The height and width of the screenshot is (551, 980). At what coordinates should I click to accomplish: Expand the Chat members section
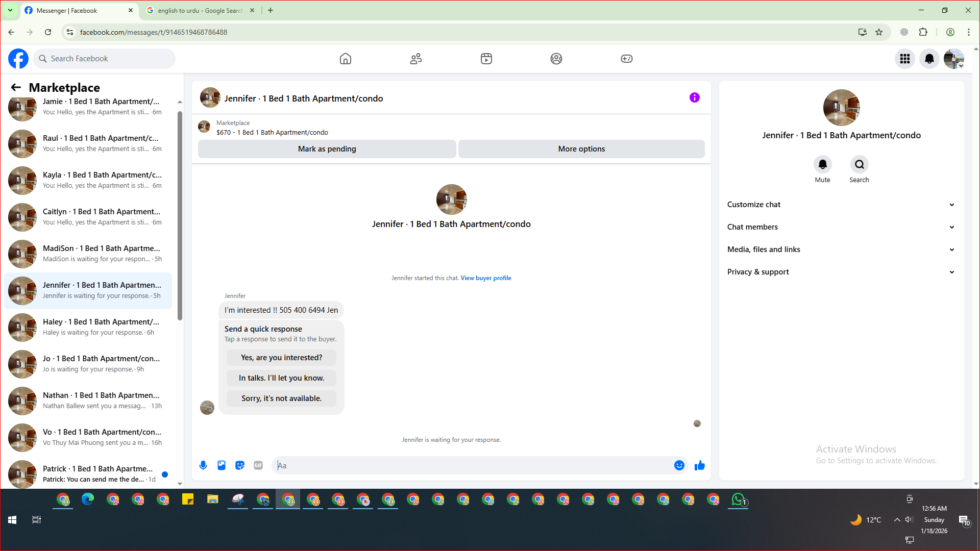[841, 227]
